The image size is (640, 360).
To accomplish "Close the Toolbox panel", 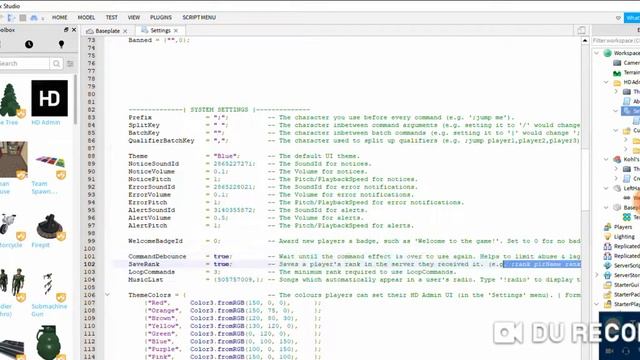I will click(x=74, y=30).
